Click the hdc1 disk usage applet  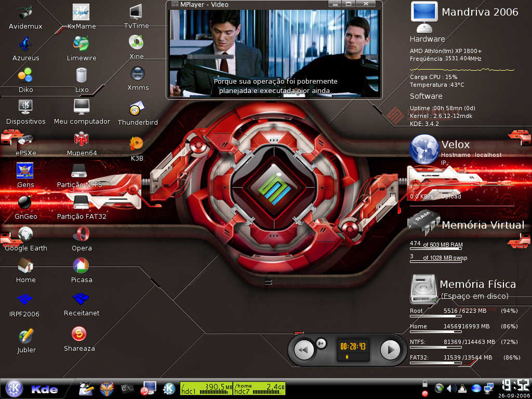206,388
